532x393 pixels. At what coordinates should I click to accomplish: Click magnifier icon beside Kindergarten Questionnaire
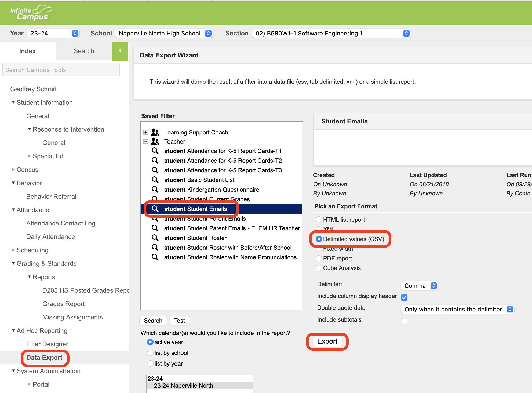pos(155,189)
